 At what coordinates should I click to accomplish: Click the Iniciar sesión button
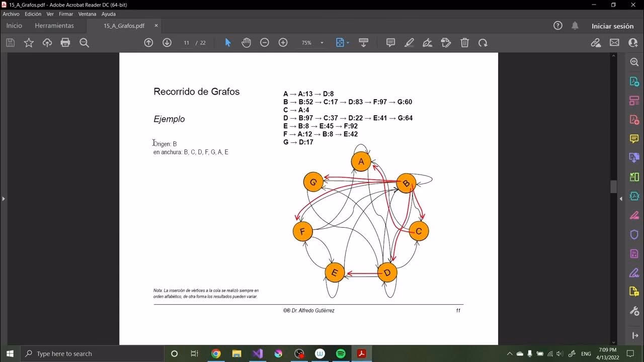[613, 26]
